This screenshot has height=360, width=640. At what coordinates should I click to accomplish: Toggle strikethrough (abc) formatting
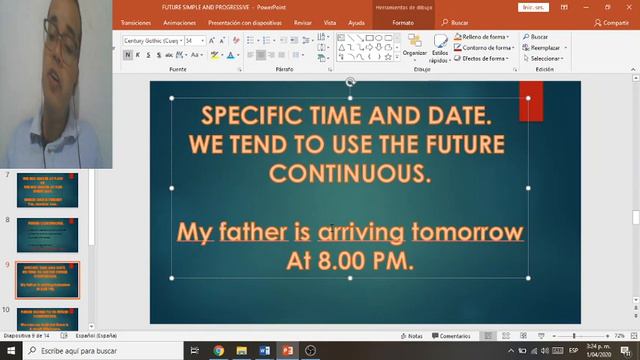[169, 55]
